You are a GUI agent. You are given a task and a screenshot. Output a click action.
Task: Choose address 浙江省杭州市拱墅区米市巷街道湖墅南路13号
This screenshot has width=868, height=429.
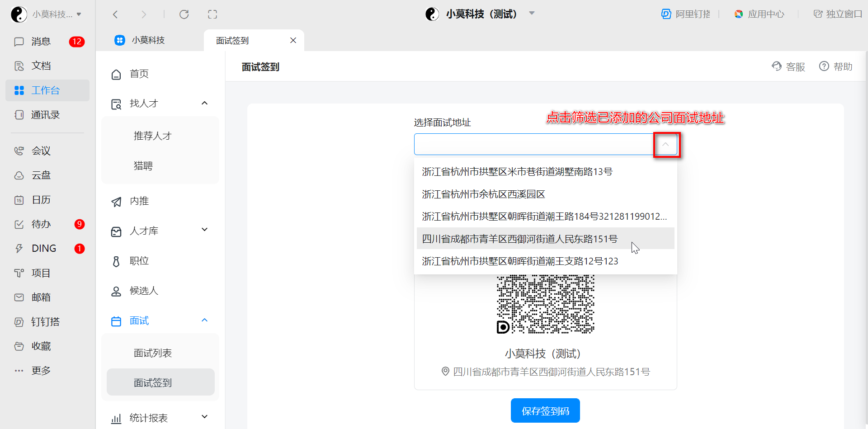[545, 171]
